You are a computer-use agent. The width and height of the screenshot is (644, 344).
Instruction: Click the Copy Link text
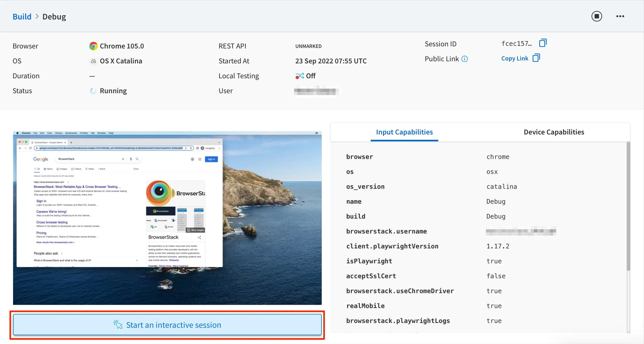tap(514, 59)
